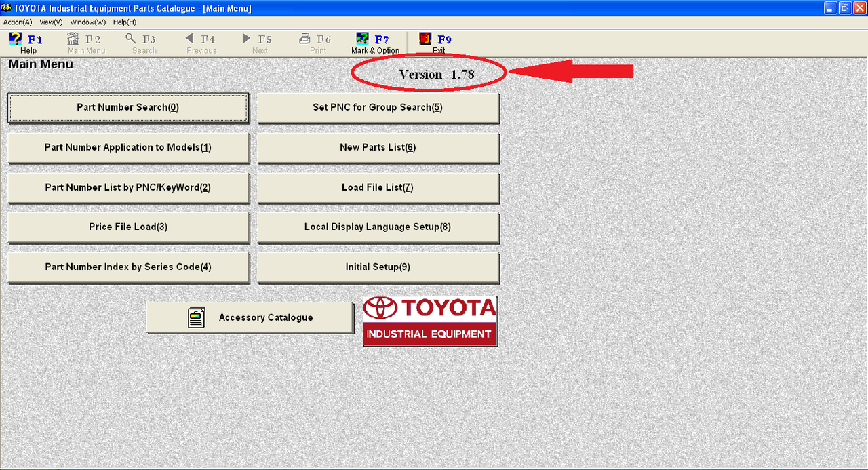868x470 pixels.
Task: Open the Accessory Catalogue
Action: point(250,318)
